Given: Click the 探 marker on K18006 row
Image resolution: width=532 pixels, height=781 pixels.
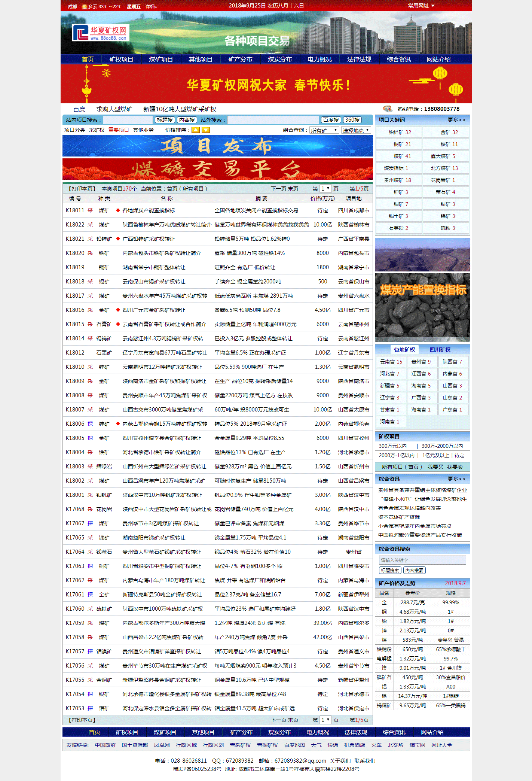Looking at the screenshot, I should [x=90, y=424].
